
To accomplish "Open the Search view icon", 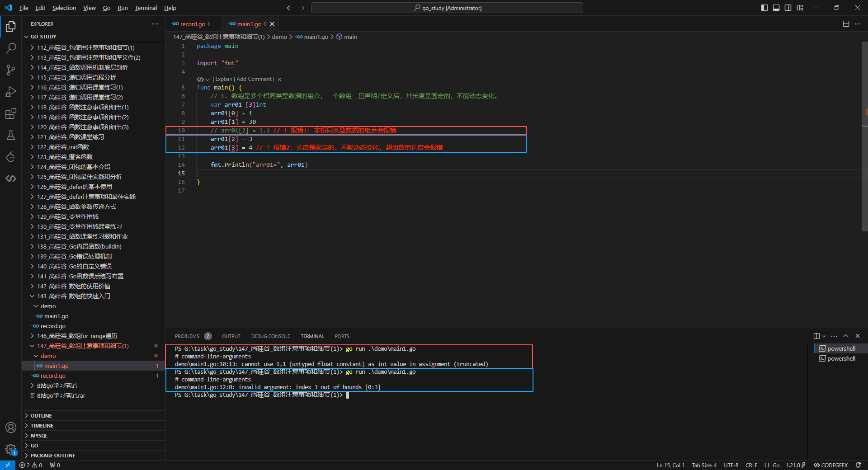I will (11, 48).
